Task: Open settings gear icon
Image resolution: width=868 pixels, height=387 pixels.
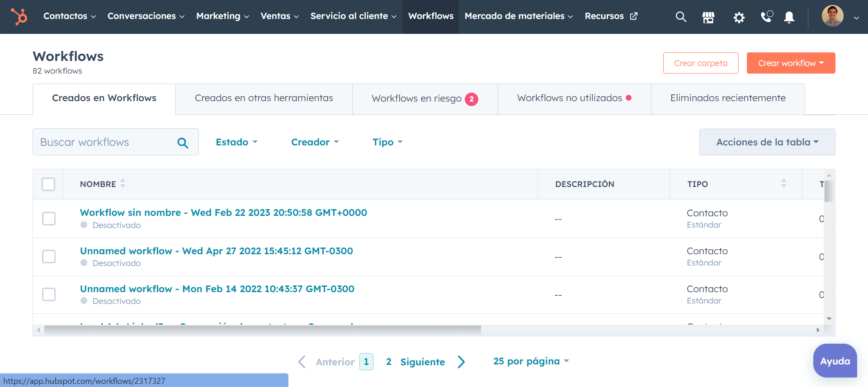Action: coord(739,18)
